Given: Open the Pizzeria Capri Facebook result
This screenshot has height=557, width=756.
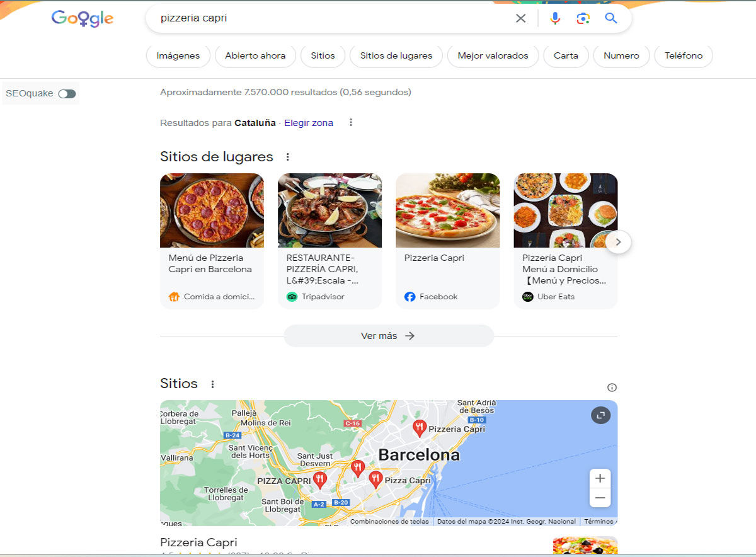Looking at the screenshot, I should 434,258.
